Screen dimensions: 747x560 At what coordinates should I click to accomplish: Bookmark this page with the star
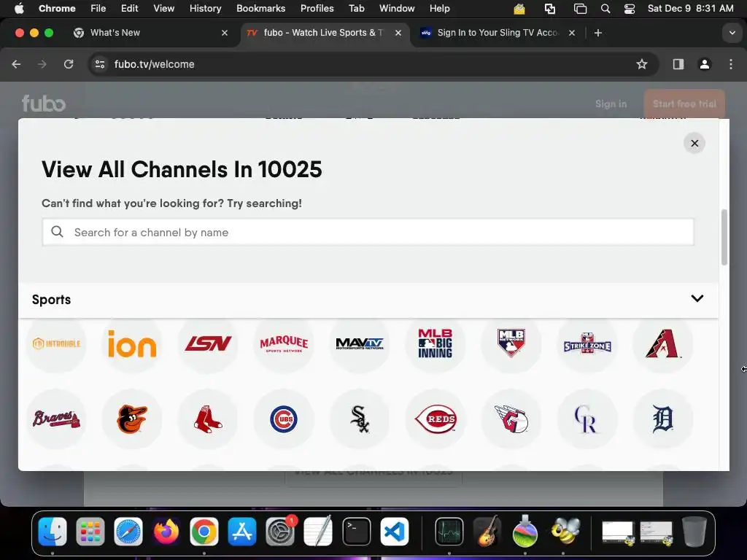[x=642, y=64]
